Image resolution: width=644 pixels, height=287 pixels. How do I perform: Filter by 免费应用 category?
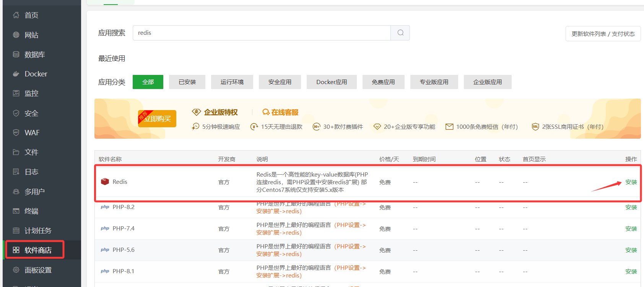383,82
